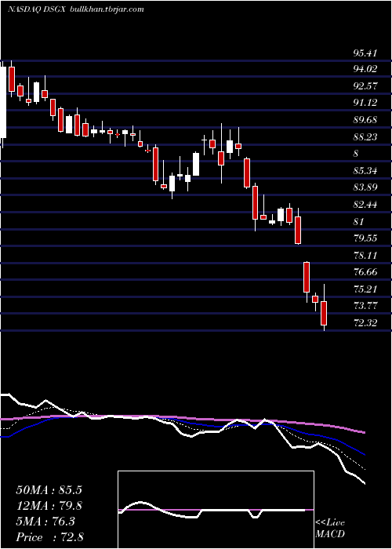Image resolution: width=392 pixels, height=549 pixels.
Task: Select the 78.11 price level label
Action: (365, 256)
